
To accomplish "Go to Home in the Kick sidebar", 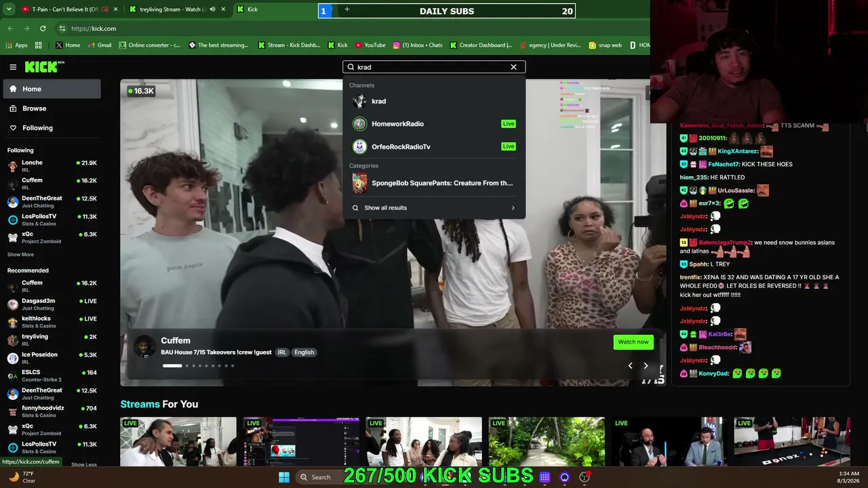I will [52, 89].
